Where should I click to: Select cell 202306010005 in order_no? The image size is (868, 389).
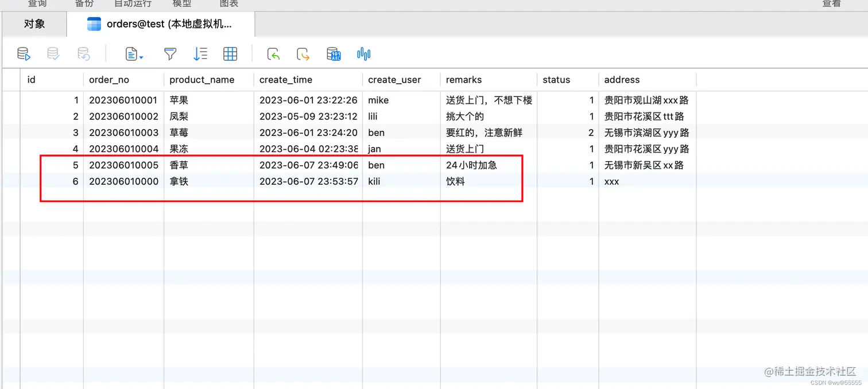[123, 165]
